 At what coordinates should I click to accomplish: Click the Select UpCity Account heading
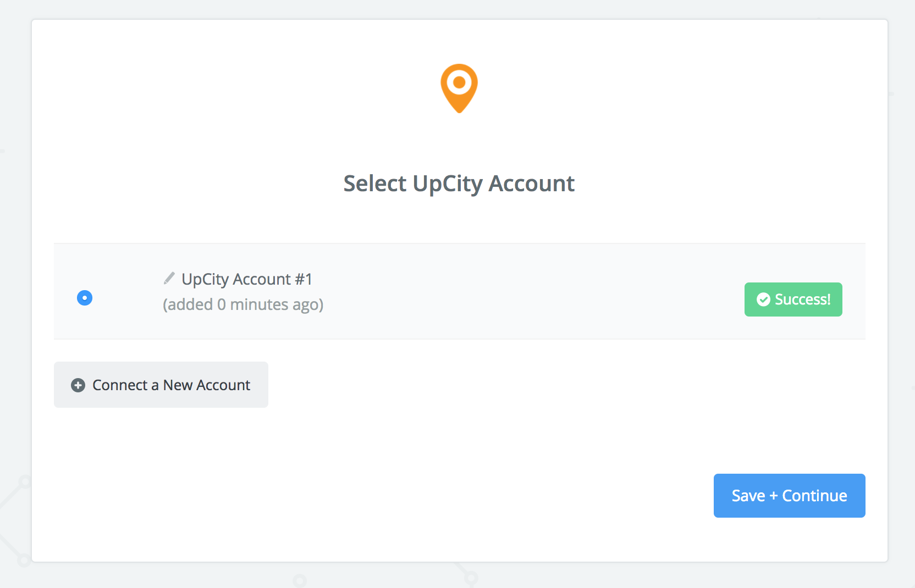(x=459, y=184)
